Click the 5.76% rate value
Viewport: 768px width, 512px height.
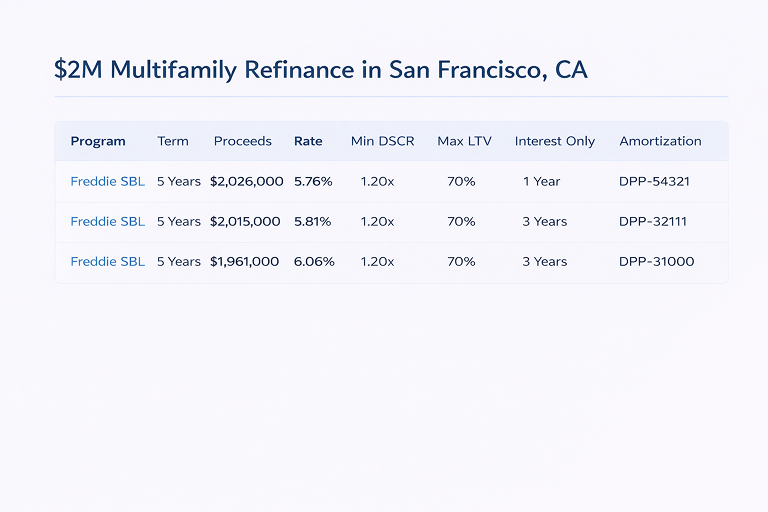[313, 182]
